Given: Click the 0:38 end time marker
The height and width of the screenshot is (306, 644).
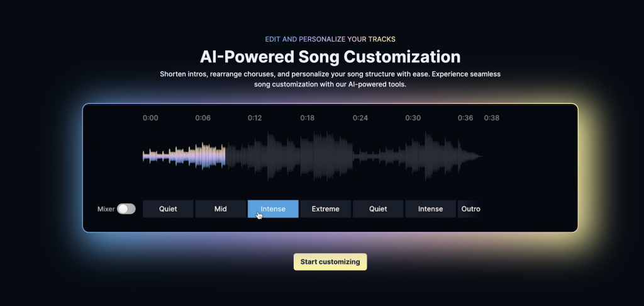Looking at the screenshot, I should [x=492, y=118].
